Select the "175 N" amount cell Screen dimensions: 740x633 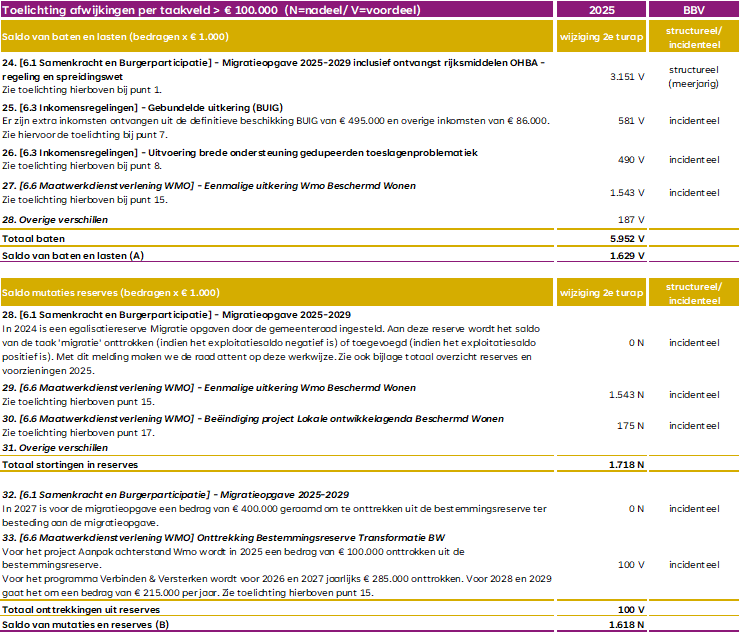[x=631, y=425]
